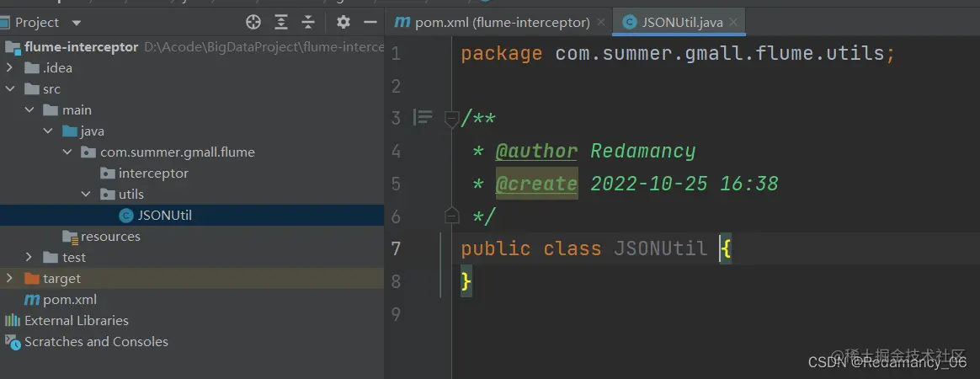The image size is (980, 379).
Task: Click the fold end marker at line 6
Action: (x=451, y=216)
